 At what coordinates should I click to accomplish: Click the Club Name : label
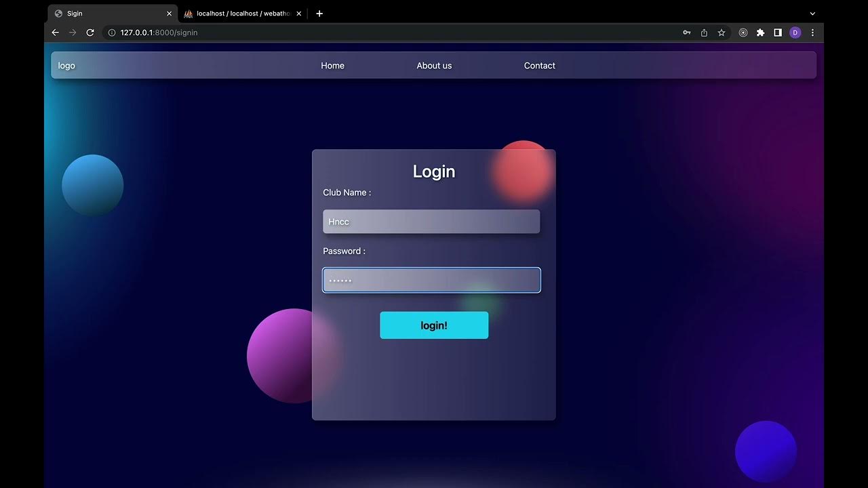click(x=347, y=192)
